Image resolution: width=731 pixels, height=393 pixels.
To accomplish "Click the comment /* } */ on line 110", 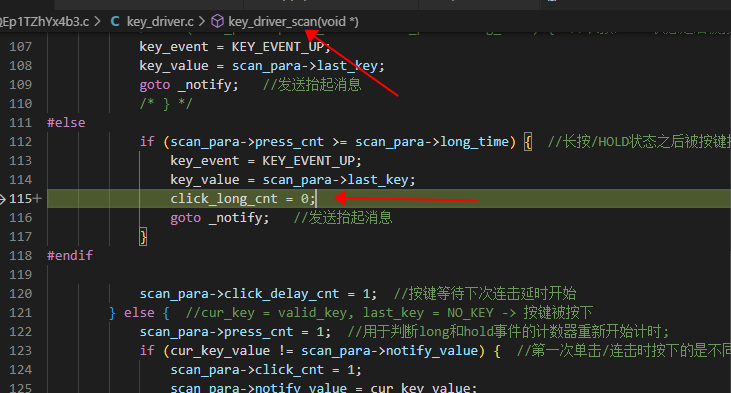I will point(166,103).
